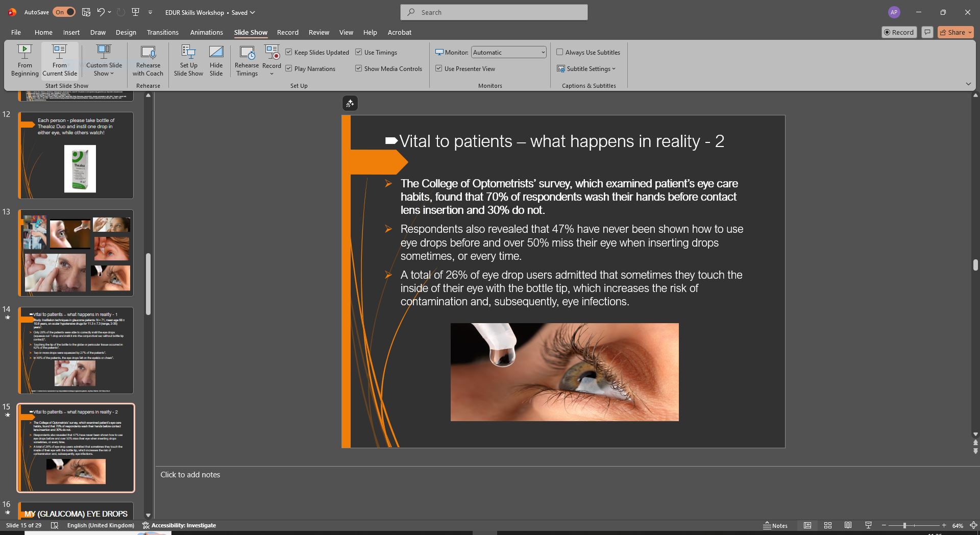Select slide 13 thumbnail

click(76, 253)
